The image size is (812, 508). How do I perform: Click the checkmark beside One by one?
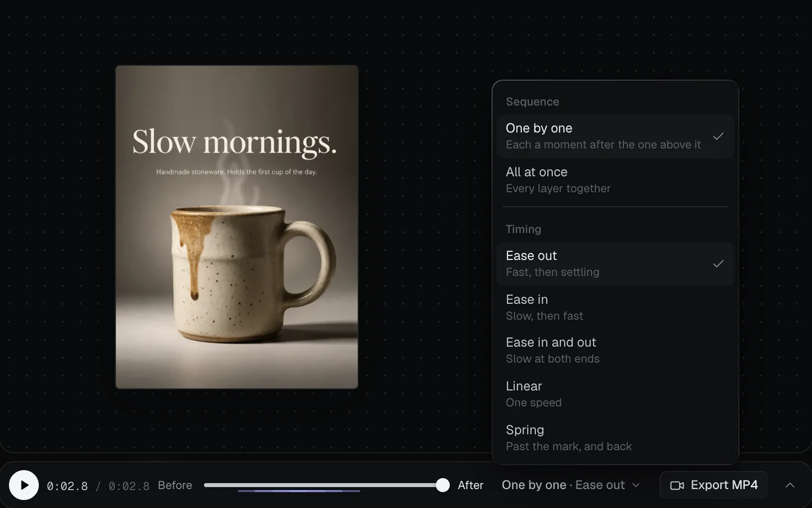(718, 136)
